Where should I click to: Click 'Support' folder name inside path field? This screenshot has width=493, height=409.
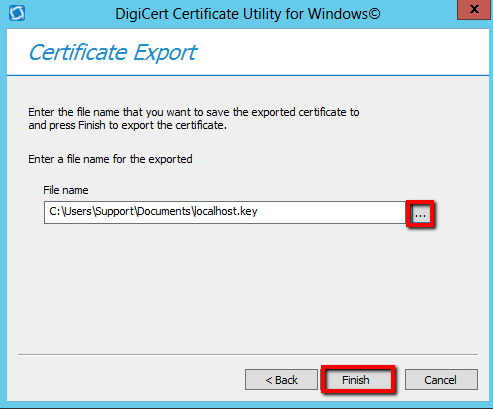pyautogui.click(x=114, y=211)
